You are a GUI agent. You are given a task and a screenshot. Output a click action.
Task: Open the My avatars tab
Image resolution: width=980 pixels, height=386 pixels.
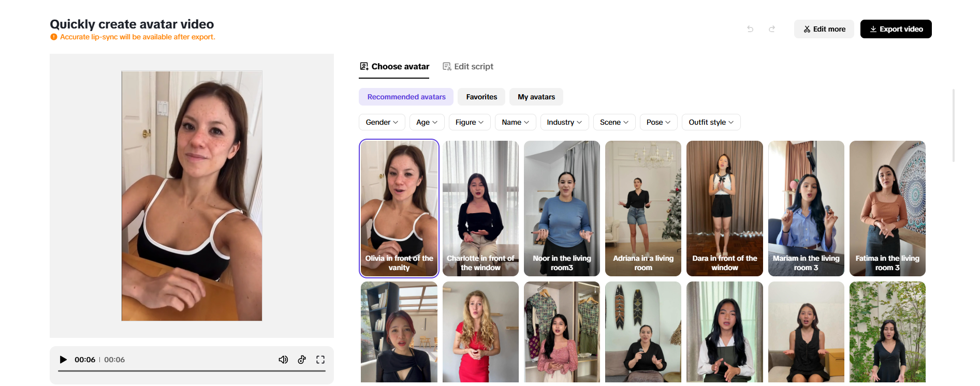[536, 97]
